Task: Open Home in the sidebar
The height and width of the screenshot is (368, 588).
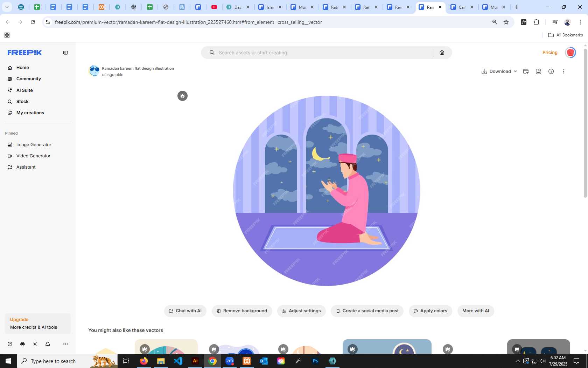Action: click(x=22, y=68)
